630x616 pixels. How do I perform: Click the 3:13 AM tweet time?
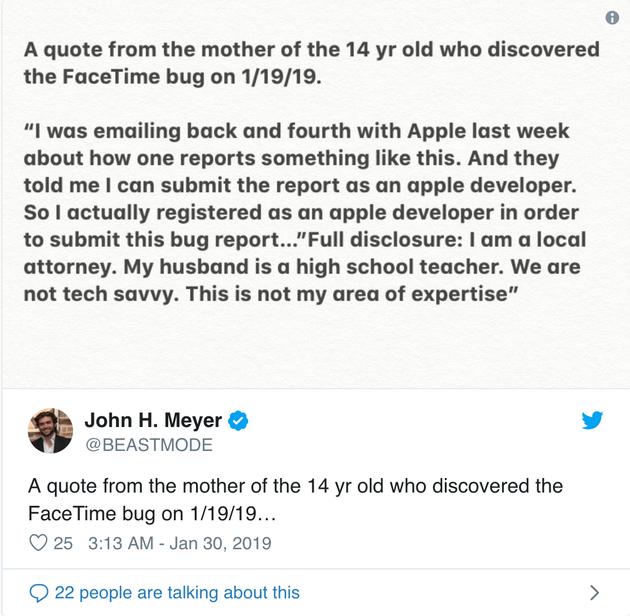(122, 544)
